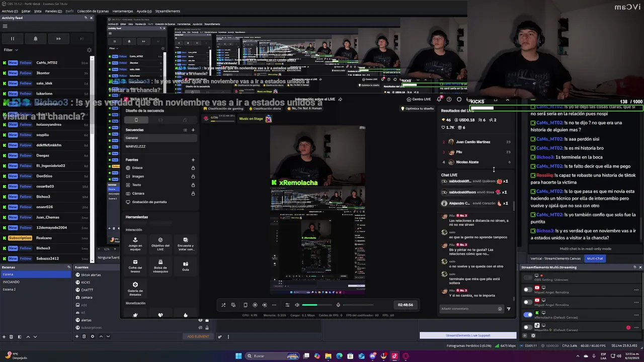Open emoji picker in TikTok comment box

500,309
